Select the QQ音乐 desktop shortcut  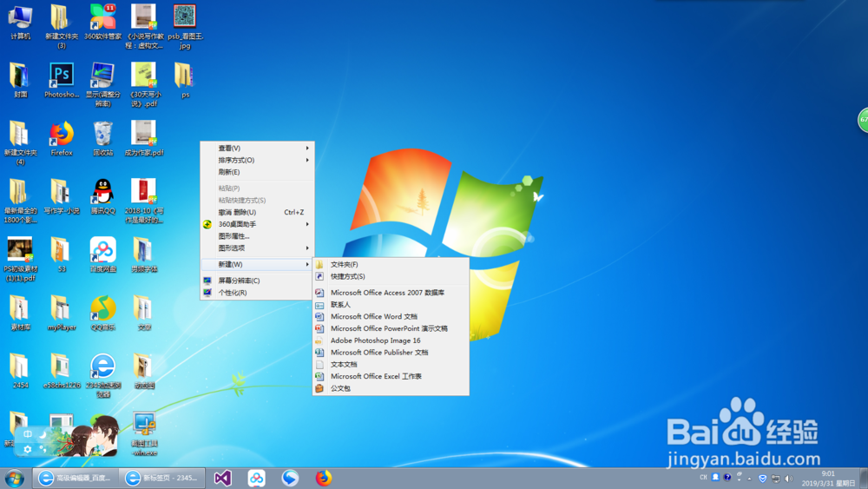(103, 314)
